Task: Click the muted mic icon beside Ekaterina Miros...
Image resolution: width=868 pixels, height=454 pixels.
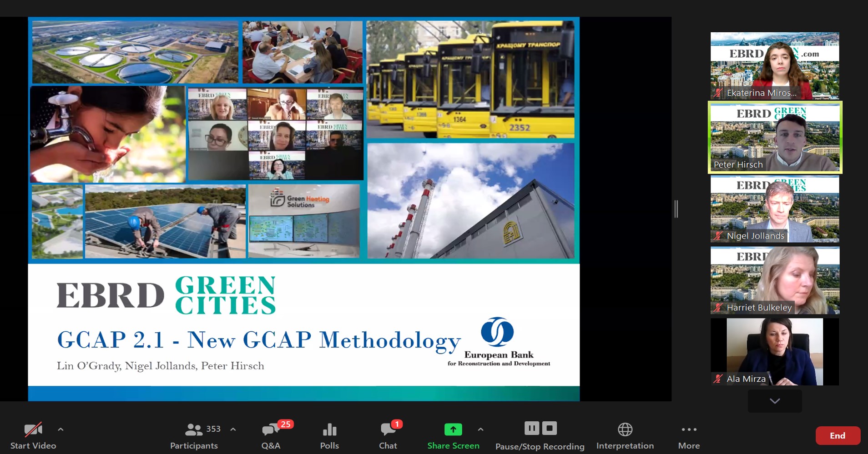Action: pyautogui.click(x=718, y=93)
